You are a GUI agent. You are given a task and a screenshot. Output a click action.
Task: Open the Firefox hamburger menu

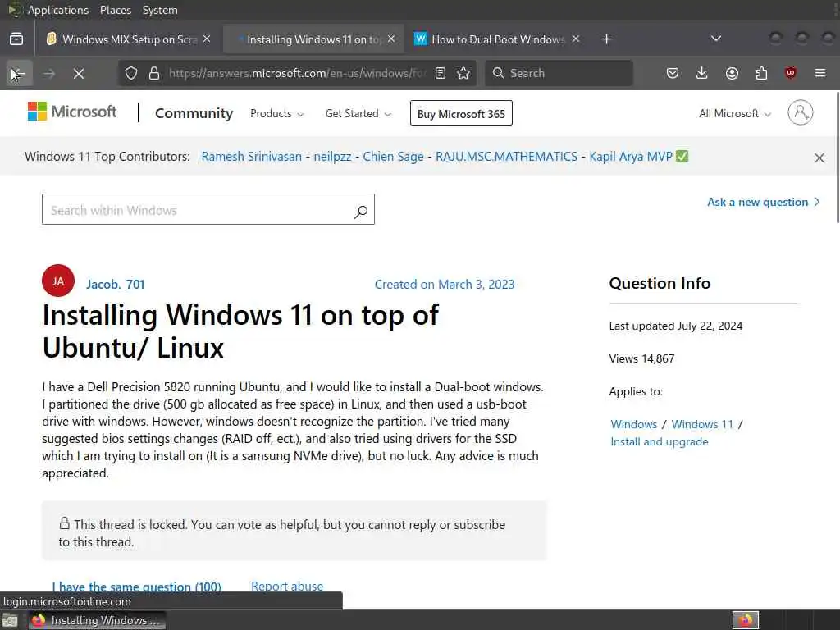tap(820, 73)
